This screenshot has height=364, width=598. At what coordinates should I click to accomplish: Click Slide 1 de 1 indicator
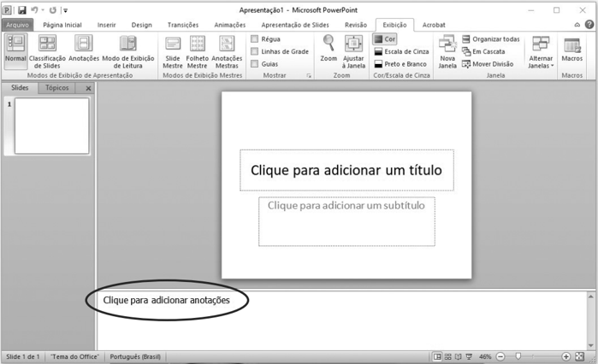pos(23,357)
